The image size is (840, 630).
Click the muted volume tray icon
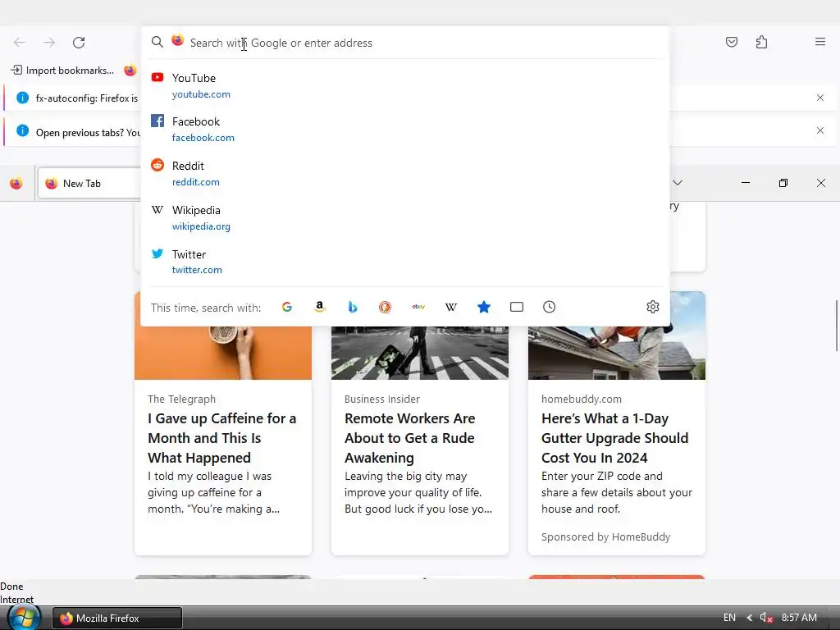766,618
